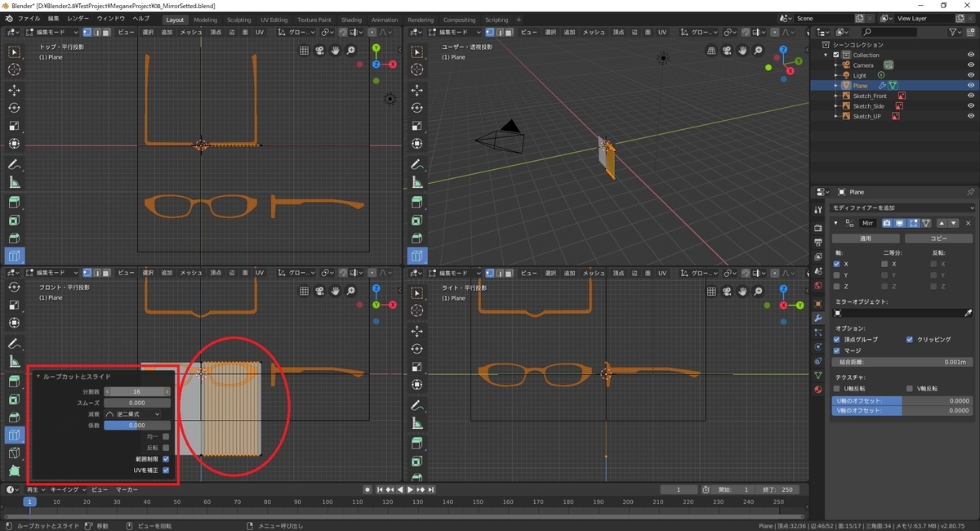Select the Measure tool in the top viewport

point(15,182)
